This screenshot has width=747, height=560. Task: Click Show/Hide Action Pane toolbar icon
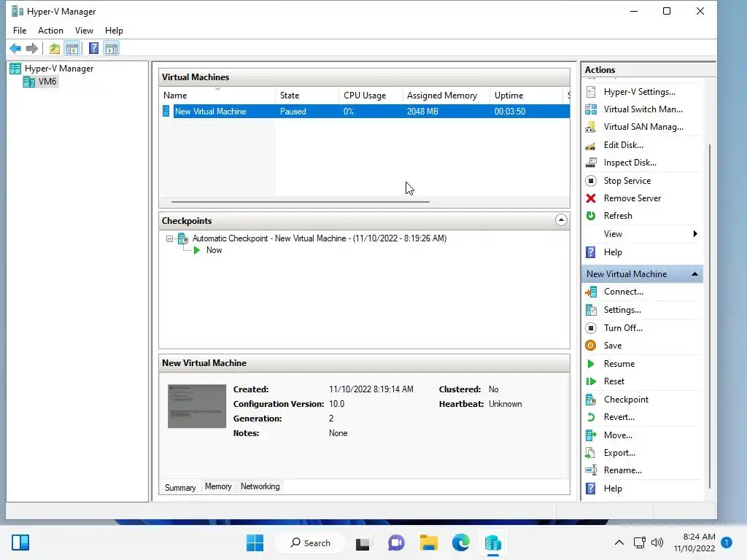(112, 48)
